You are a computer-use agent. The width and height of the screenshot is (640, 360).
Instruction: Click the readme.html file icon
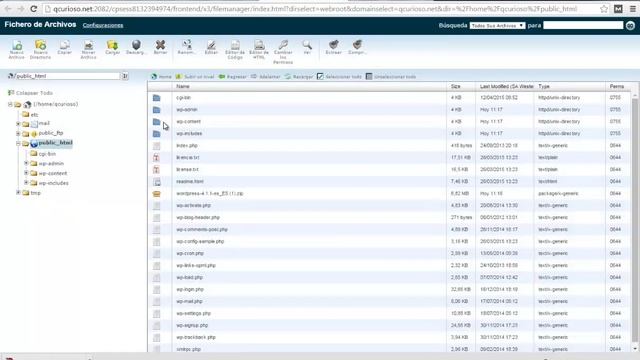pos(156,182)
